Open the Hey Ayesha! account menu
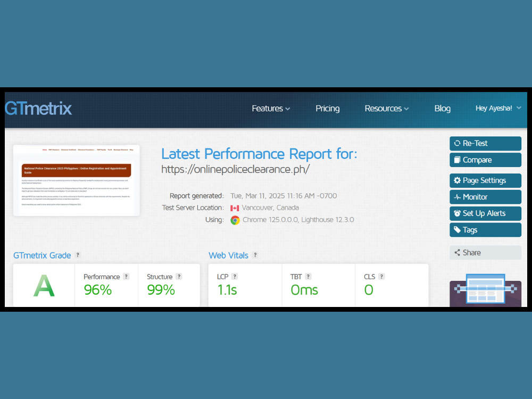The height and width of the screenshot is (399, 532). tap(498, 108)
